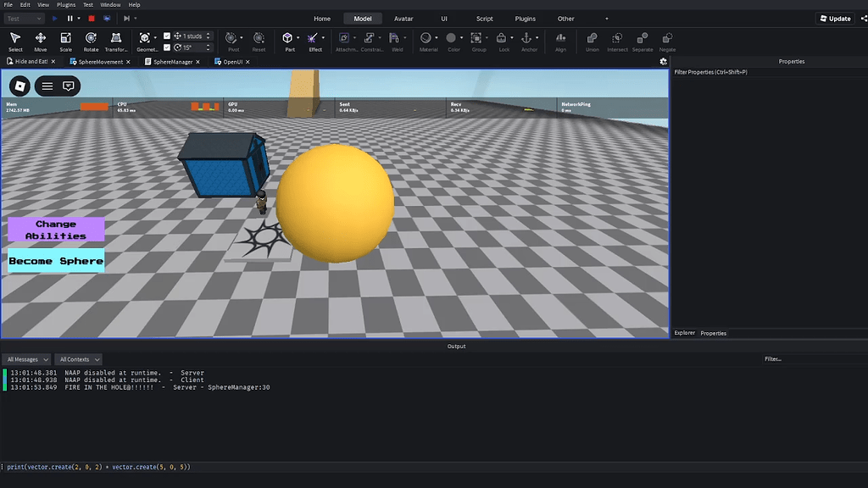Open the File menu
The height and width of the screenshot is (488, 868).
(8, 4)
